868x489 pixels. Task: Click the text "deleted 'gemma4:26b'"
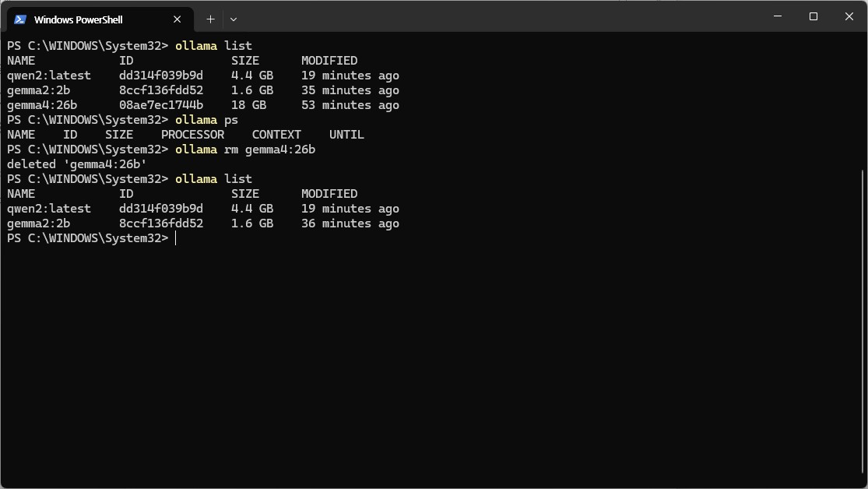tap(77, 164)
